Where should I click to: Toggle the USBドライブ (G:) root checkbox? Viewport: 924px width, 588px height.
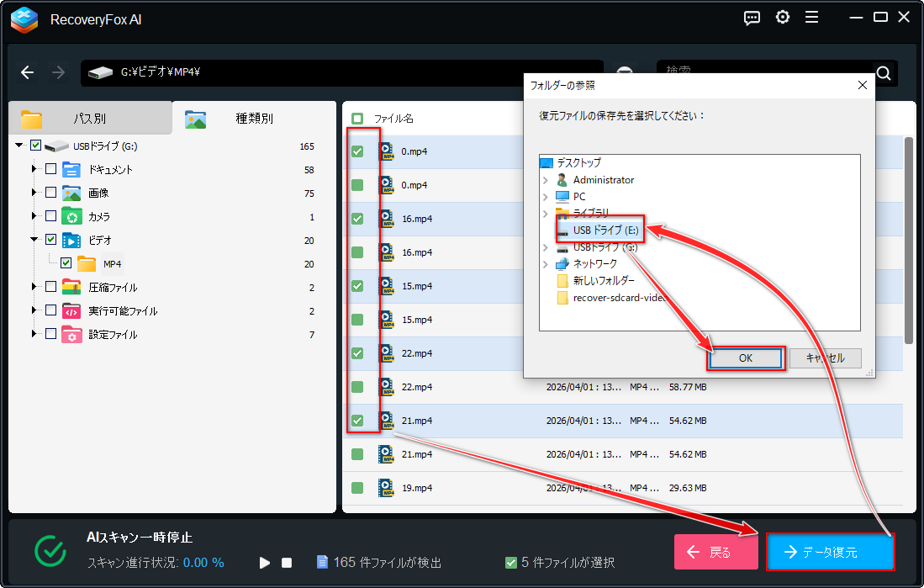tap(35, 146)
